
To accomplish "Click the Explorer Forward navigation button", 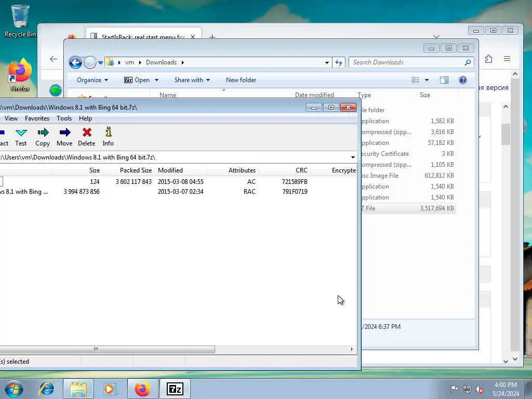I will (90, 62).
